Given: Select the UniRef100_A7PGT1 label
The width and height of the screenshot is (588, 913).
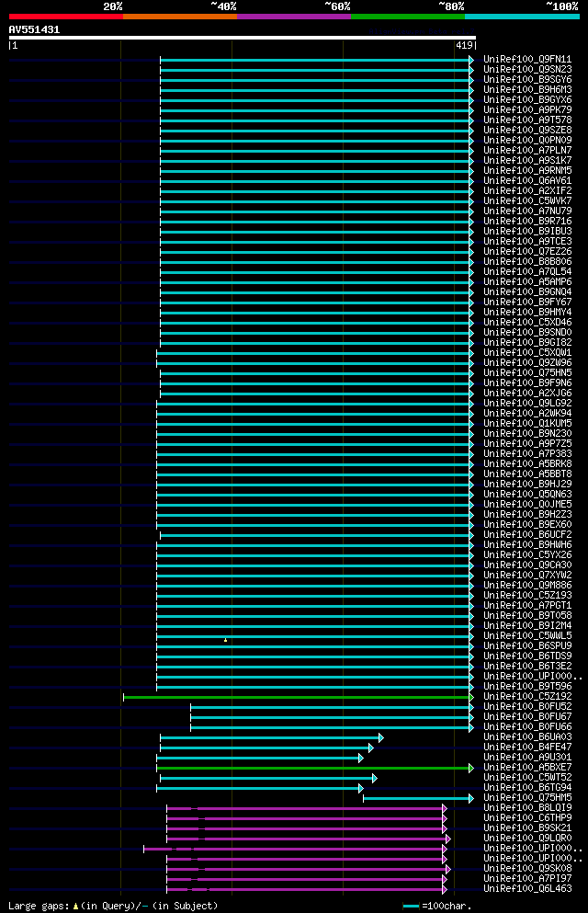Looking at the screenshot, I should point(527,606).
